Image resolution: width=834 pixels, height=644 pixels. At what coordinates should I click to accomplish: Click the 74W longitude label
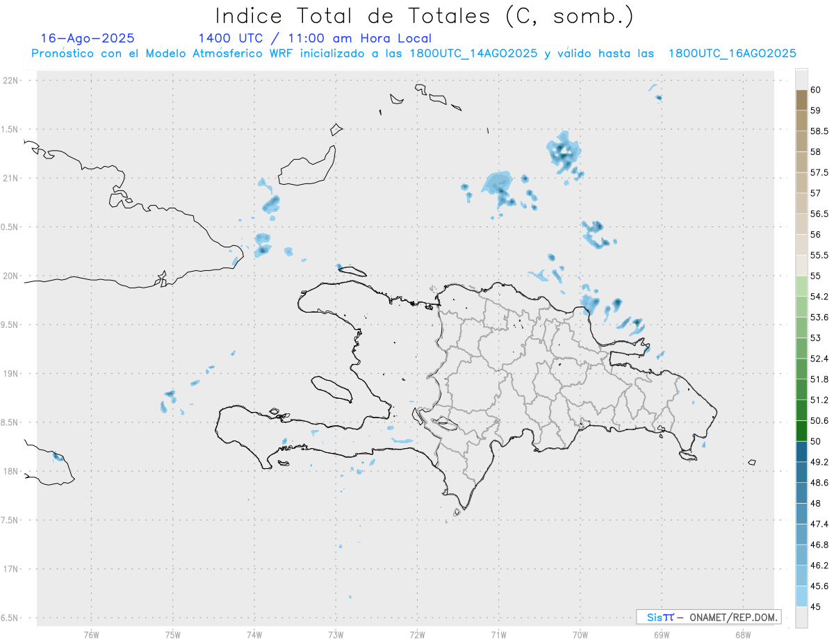click(x=254, y=634)
